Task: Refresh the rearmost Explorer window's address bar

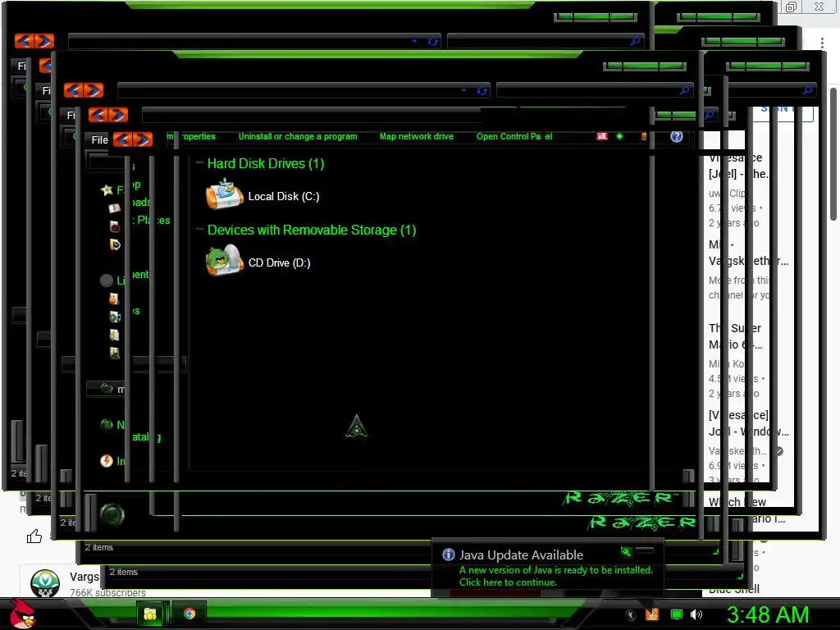Action: 433,41
